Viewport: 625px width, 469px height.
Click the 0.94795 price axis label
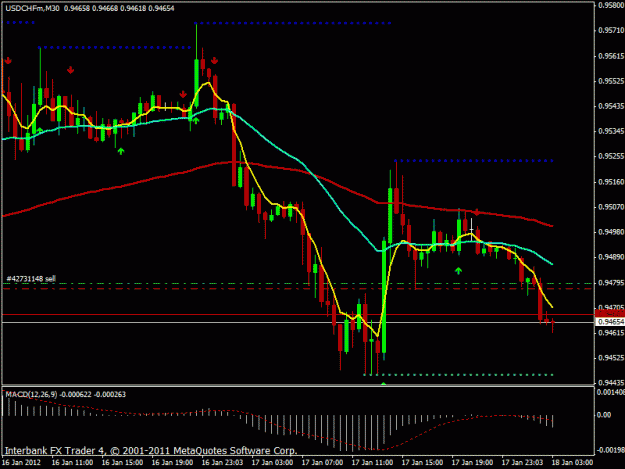coord(611,283)
